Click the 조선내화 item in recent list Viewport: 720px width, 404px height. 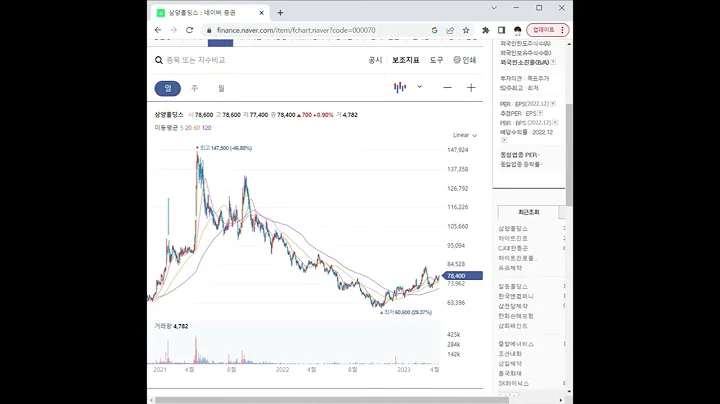tap(510, 354)
